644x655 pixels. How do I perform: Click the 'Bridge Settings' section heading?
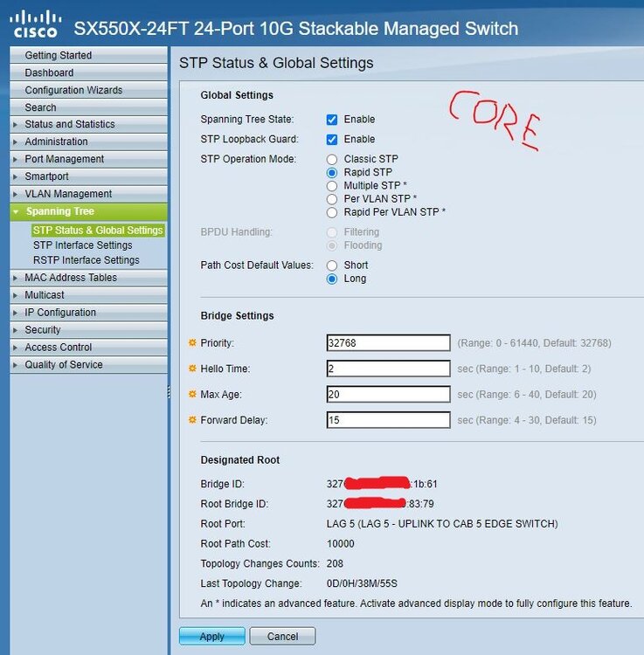[x=237, y=316]
